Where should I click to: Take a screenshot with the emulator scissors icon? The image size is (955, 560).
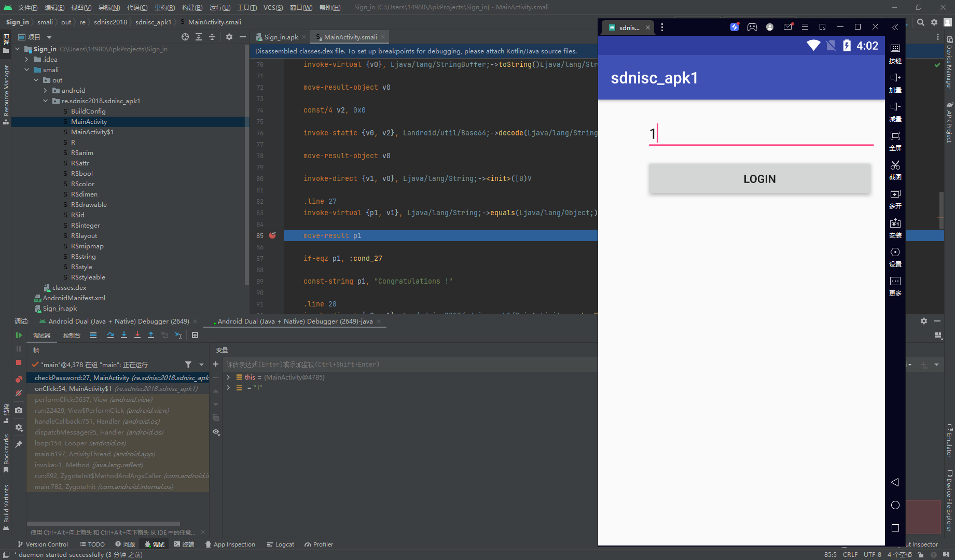(x=895, y=165)
